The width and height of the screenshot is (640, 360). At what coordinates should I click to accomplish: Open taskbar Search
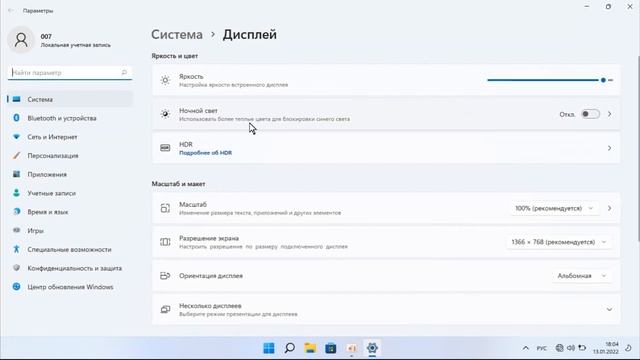pos(289,348)
